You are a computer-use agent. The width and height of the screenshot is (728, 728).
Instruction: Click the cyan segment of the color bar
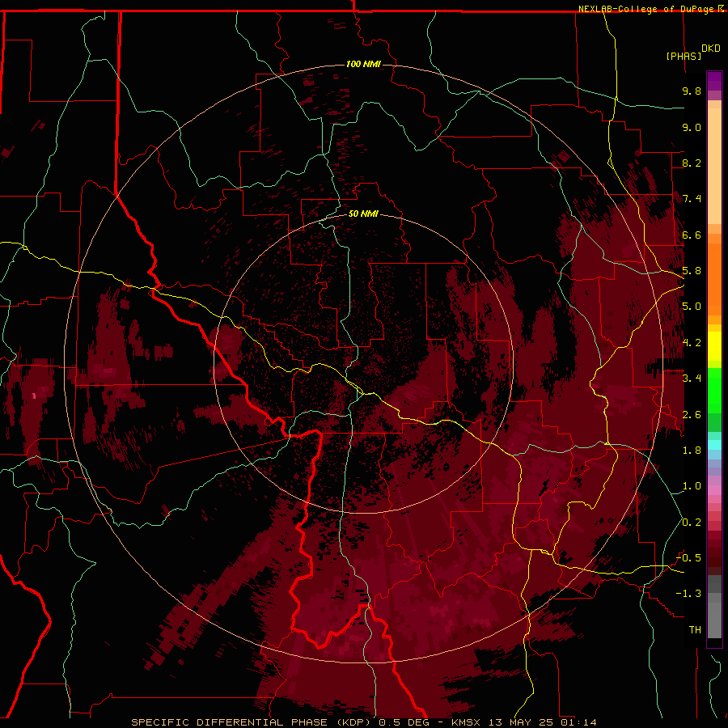click(x=714, y=445)
